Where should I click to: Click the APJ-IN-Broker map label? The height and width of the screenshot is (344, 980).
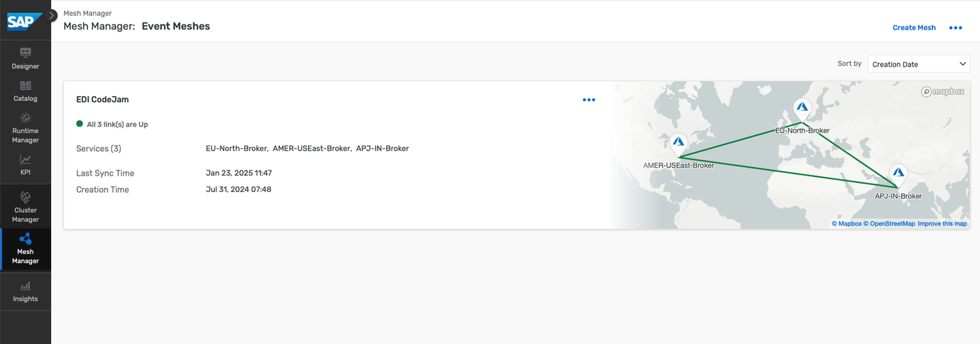(898, 196)
